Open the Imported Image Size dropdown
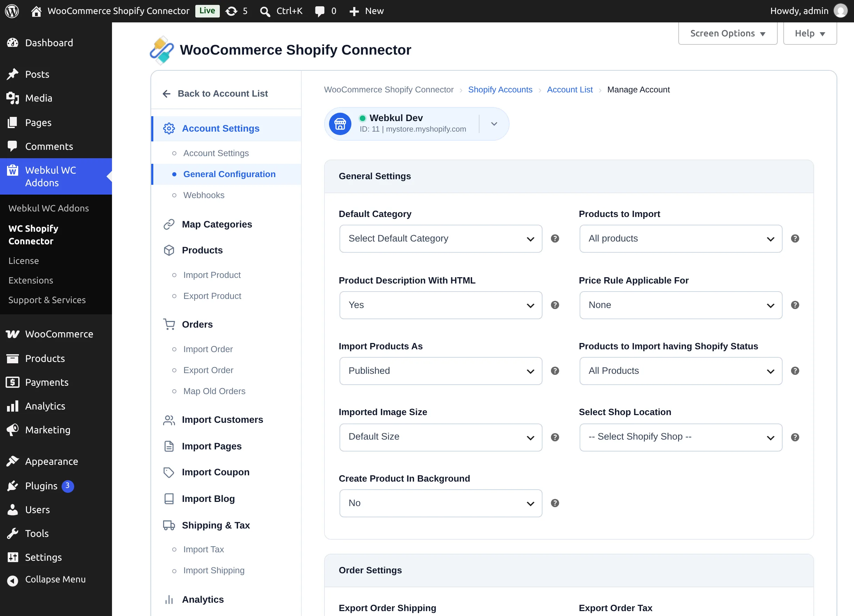 (441, 437)
